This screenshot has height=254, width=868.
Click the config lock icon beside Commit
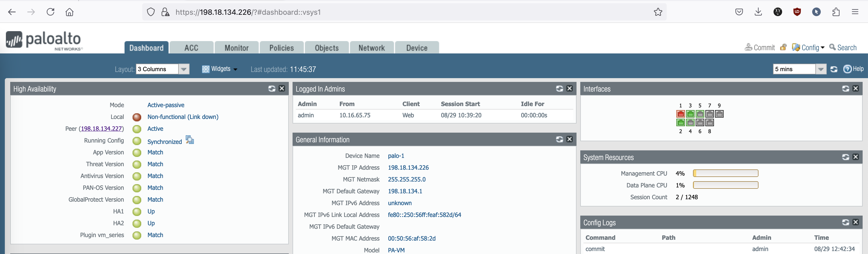pyautogui.click(x=783, y=48)
